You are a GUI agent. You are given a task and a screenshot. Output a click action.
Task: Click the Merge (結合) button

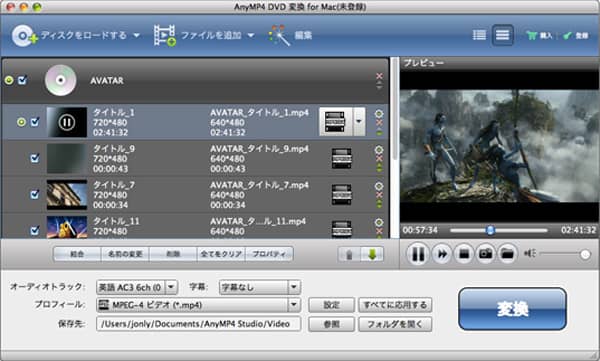pyautogui.click(x=77, y=254)
